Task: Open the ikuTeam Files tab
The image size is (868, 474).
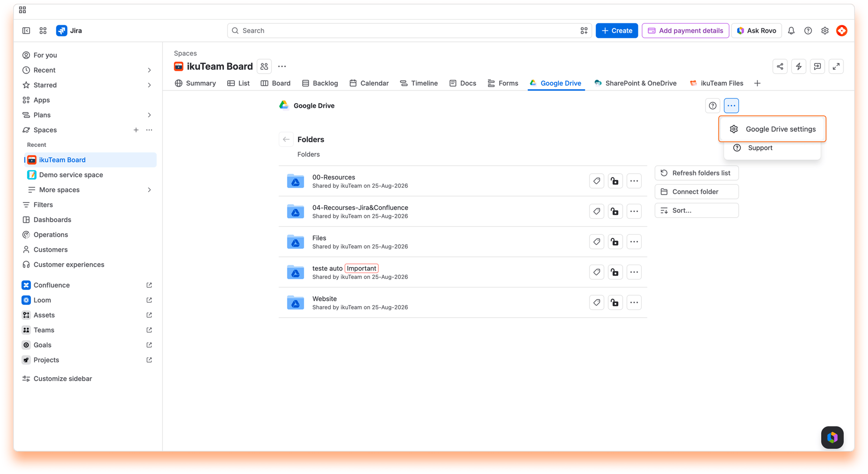Action: pyautogui.click(x=716, y=83)
